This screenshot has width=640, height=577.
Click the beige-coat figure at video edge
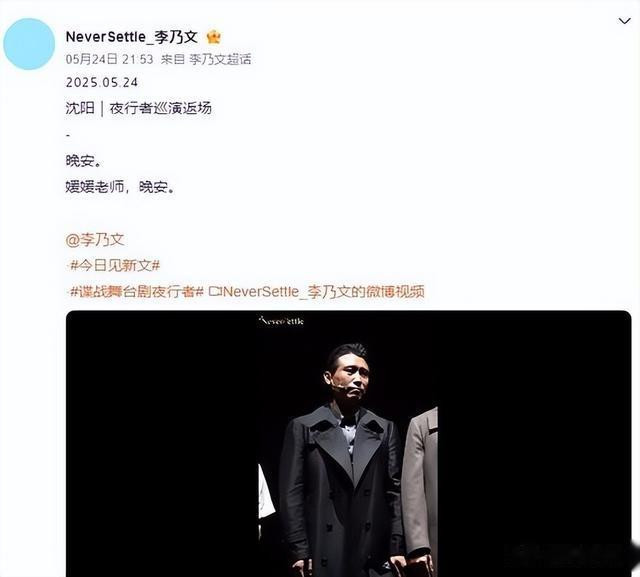coord(420,490)
